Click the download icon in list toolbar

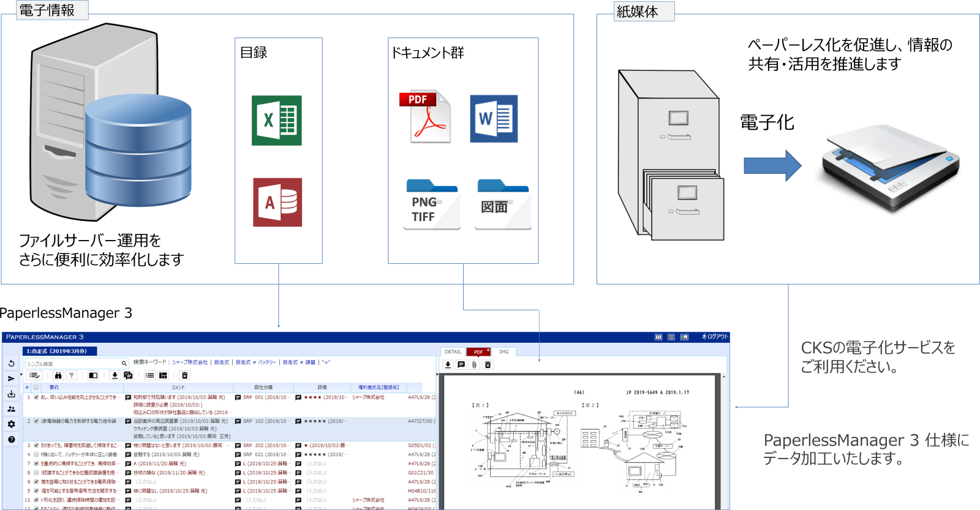point(114,375)
